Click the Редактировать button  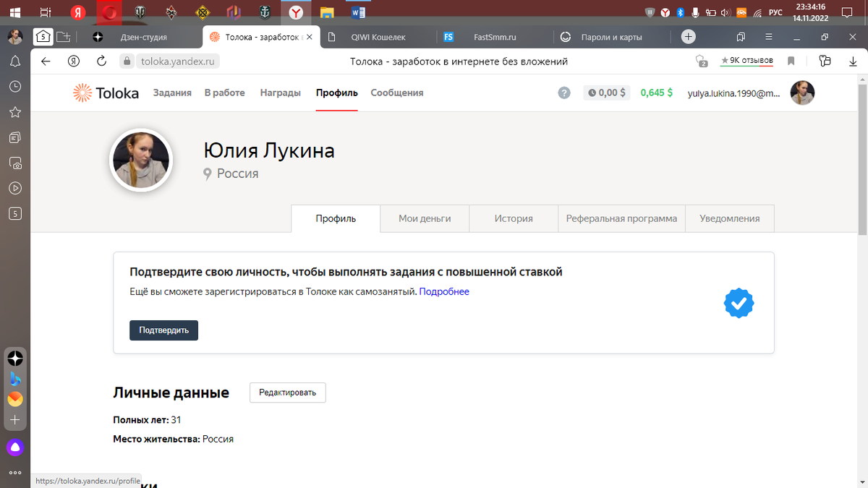(x=288, y=393)
